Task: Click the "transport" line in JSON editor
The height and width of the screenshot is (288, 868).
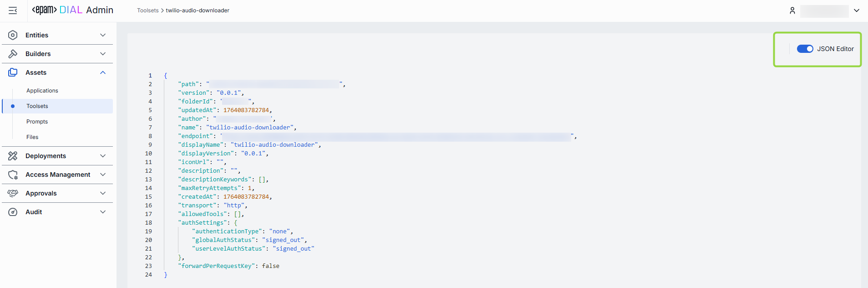Action: [213, 206]
